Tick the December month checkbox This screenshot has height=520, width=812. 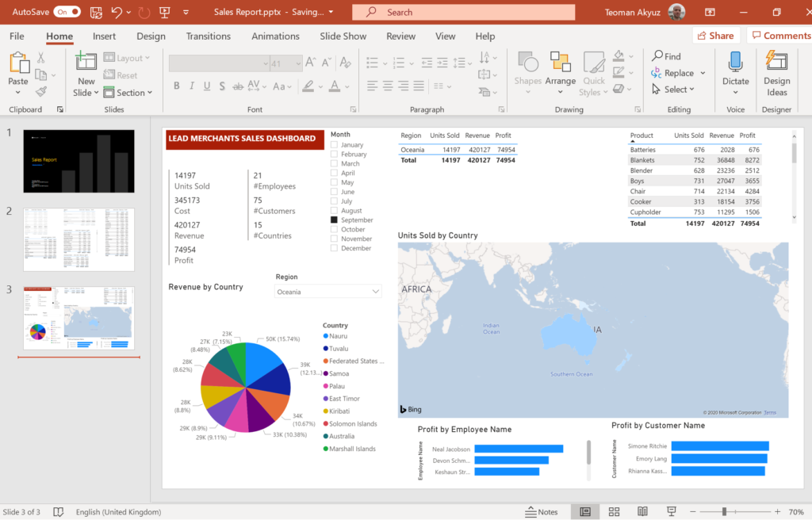click(335, 248)
